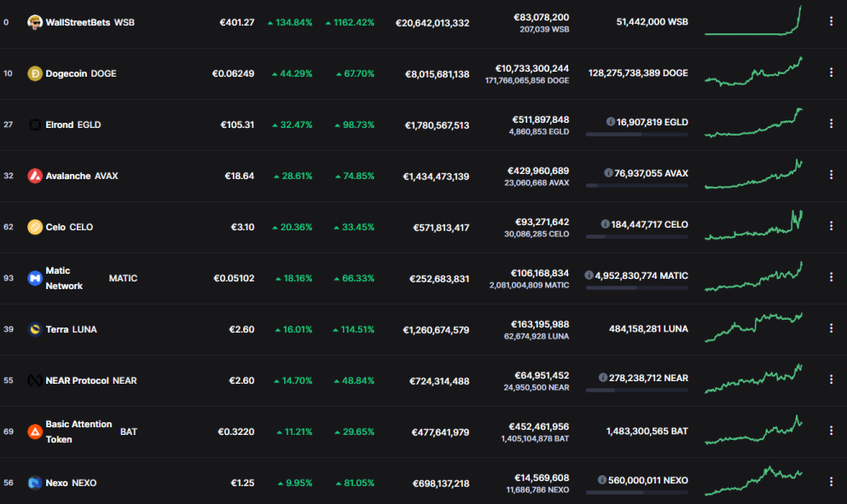This screenshot has height=504, width=847.
Task: Open the NEAR Protocol coin page
Action: [x=91, y=380]
